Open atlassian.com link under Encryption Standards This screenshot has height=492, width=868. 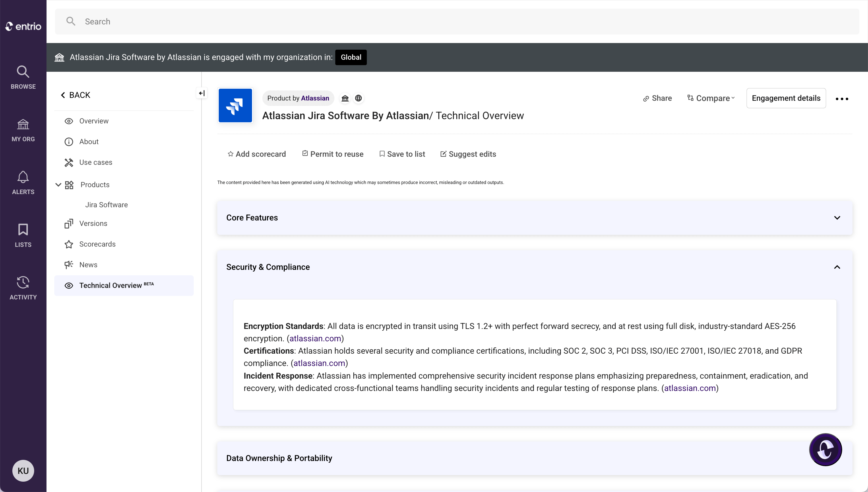pyautogui.click(x=315, y=339)
